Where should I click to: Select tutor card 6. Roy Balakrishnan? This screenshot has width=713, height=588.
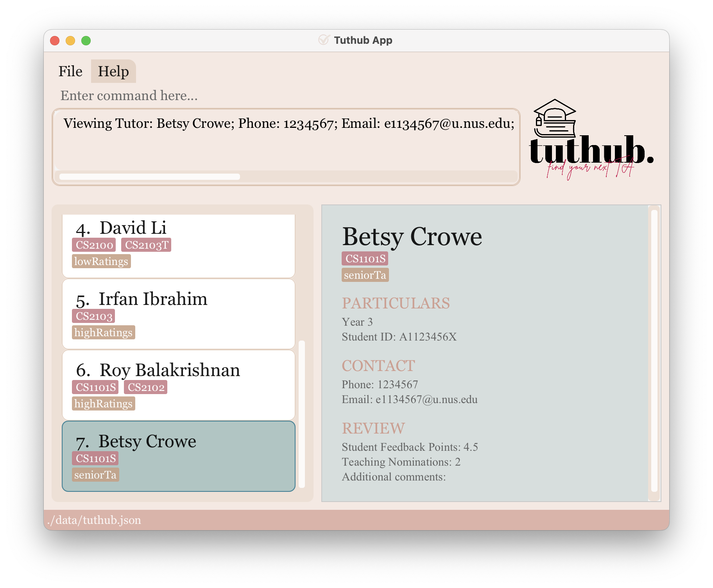(179, 385)
